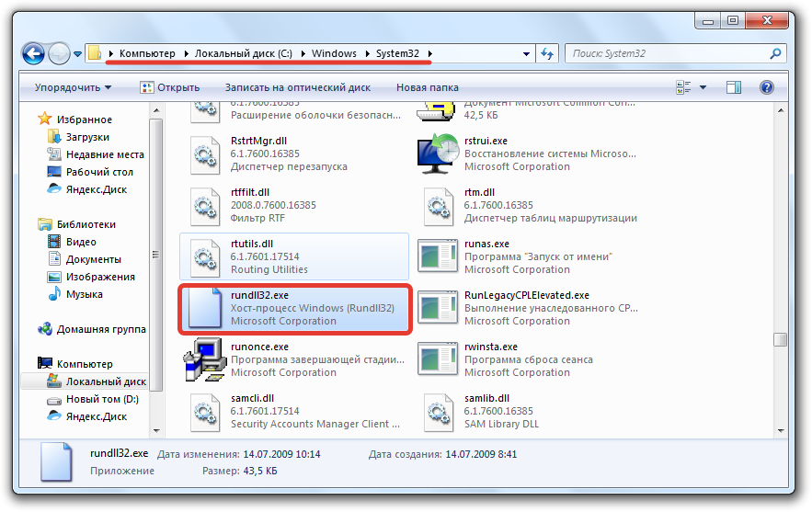This screenshot has height=512, width=812.
Task: Select the samlib.dll file icon
Action: (x=439, y=412)
